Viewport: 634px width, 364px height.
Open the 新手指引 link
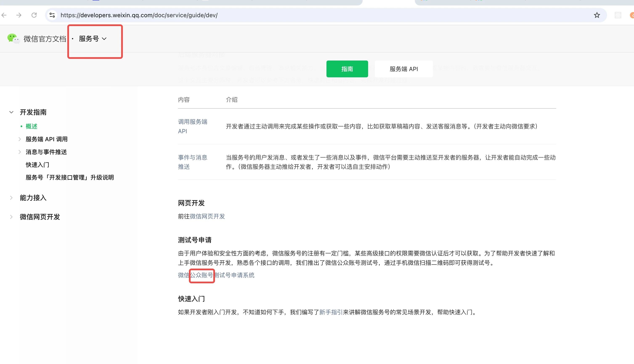coord(330,312)
